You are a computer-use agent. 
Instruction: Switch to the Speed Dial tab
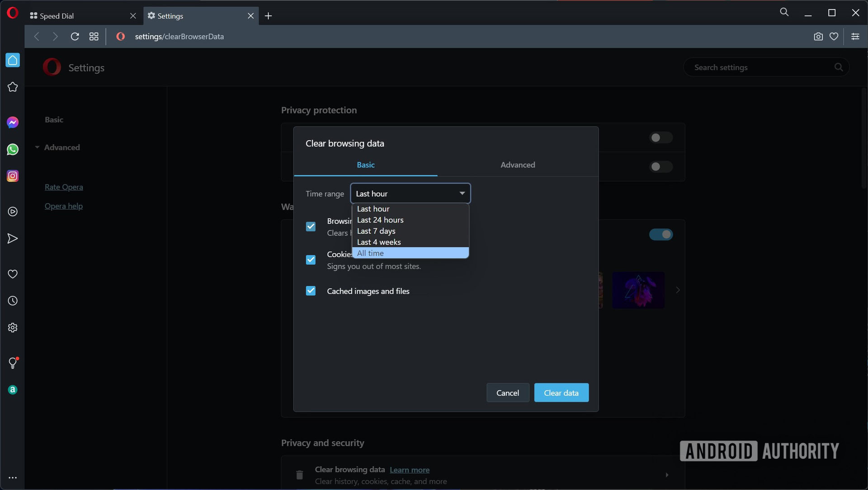(x=83, y=16)
